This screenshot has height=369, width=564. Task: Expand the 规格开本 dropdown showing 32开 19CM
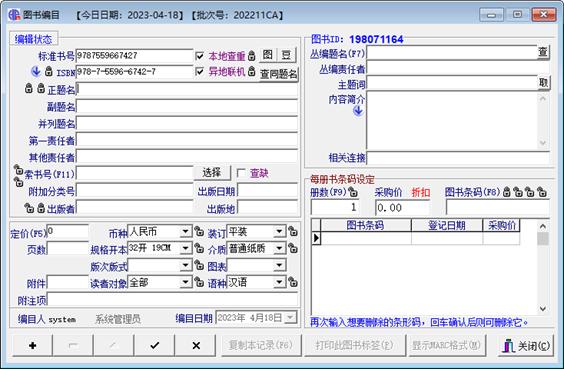coord(185,248)
